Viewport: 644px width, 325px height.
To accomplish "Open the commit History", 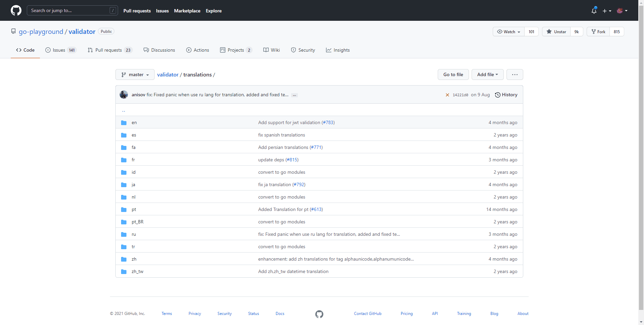I will [506, 95].
